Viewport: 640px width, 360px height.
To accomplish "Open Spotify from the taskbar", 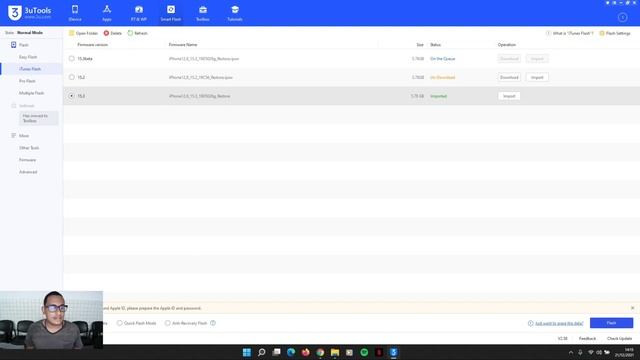I will click(364, 352).
